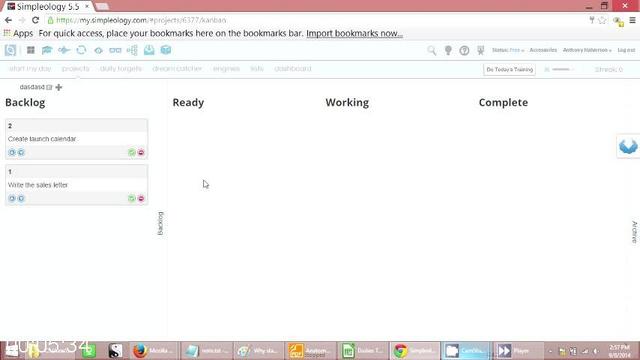Viewport: 640px width, 360px height.
Task: Switch to projects tab
Action: click(76, 69)
